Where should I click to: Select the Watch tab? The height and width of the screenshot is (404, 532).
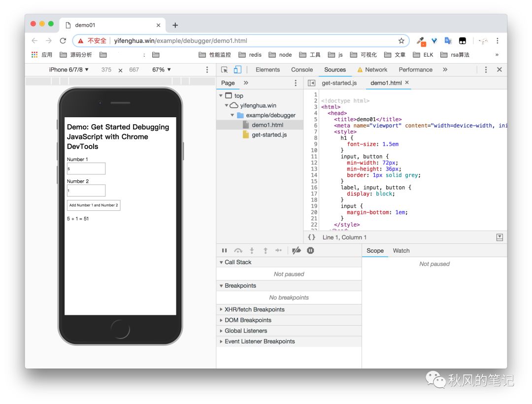point(401,251)
